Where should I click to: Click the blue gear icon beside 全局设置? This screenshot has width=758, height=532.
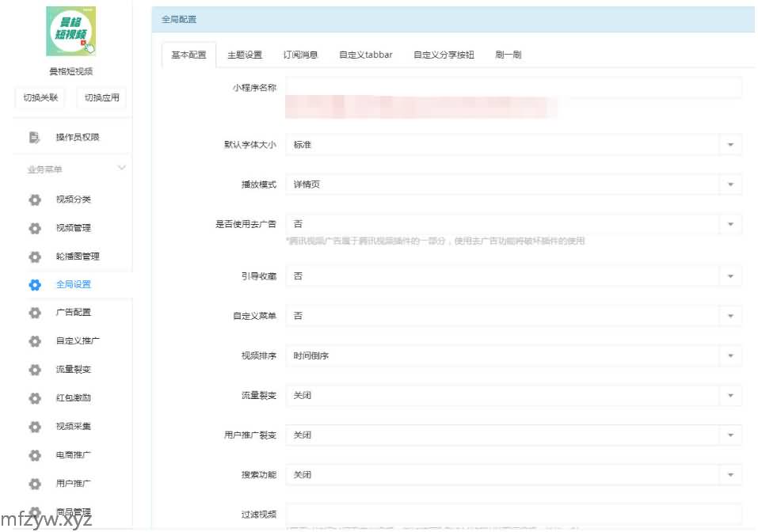pyautogui.click(x=35, y=285)
